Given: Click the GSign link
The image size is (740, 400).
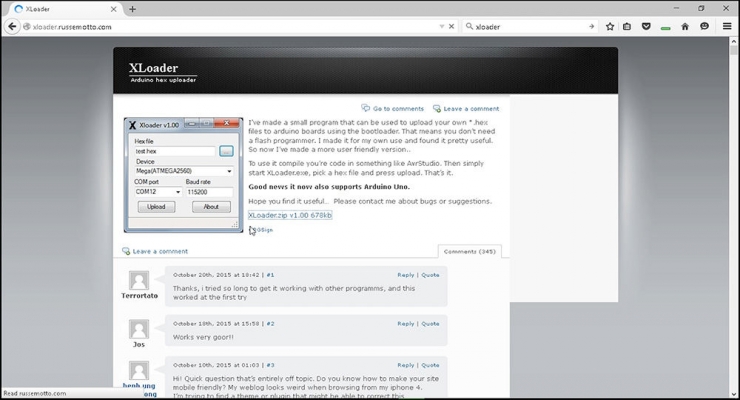Looking at the screenshot, I should coord(264,230).
